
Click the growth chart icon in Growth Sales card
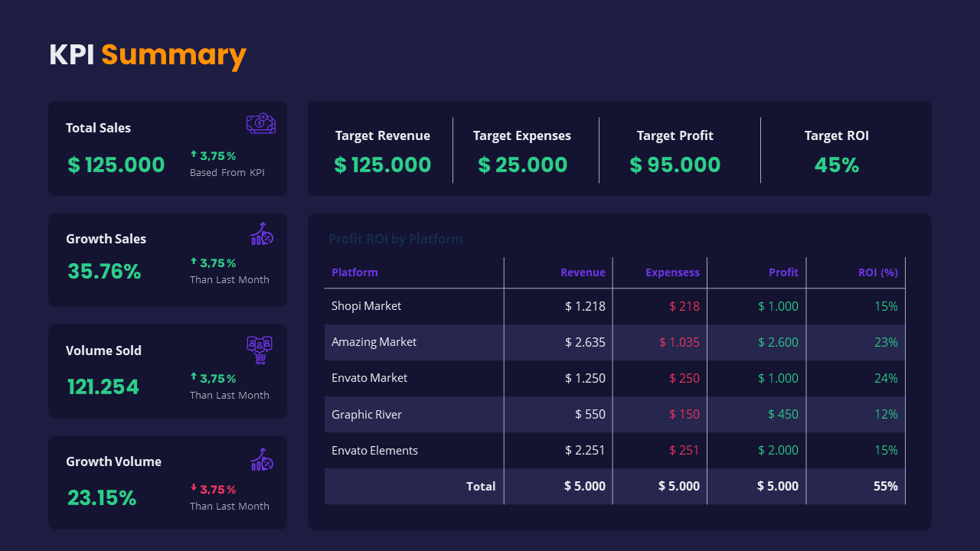coord(262,233)
